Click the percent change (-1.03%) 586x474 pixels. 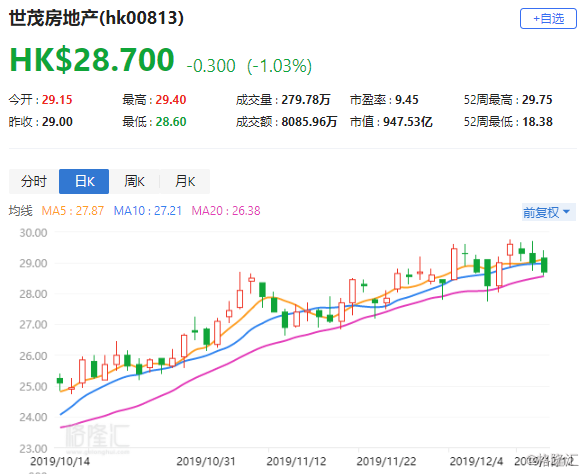click(279, 66)
